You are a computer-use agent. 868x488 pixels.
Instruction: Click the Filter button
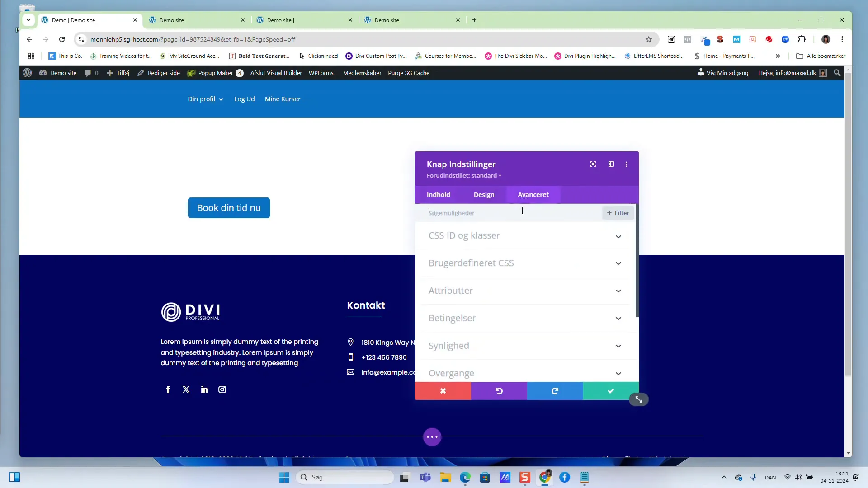pyautogui.click(x=618, y=213)
